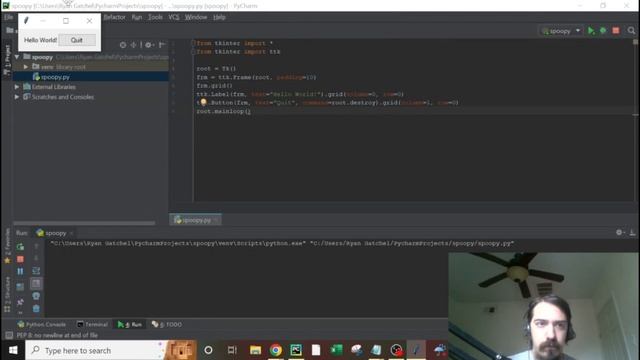Screen dimensions: 640x360
Task: Click the Project panel horizontal scrollbar
Action: click(84, 223)
